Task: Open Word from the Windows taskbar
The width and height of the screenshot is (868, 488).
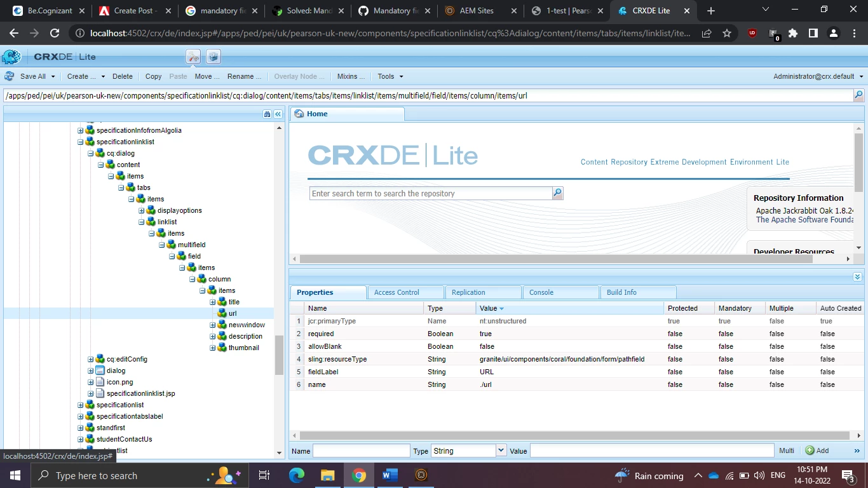Action: pos(390,475)
